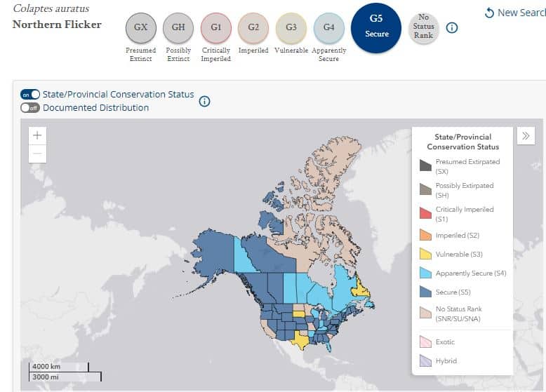
Task: Click the light blue Yukon territory
Action: click(x=244, y=259)
